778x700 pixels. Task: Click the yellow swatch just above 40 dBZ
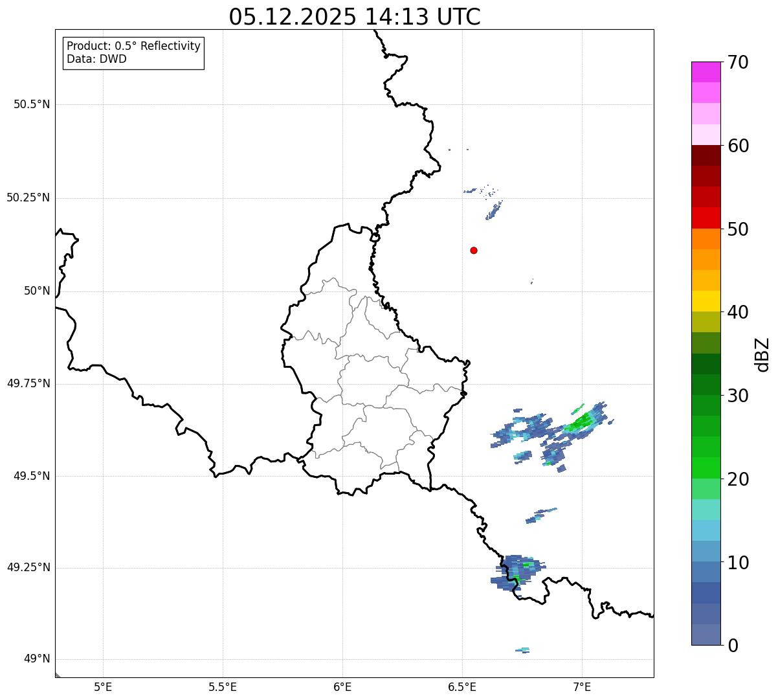(x=706, y=301)
